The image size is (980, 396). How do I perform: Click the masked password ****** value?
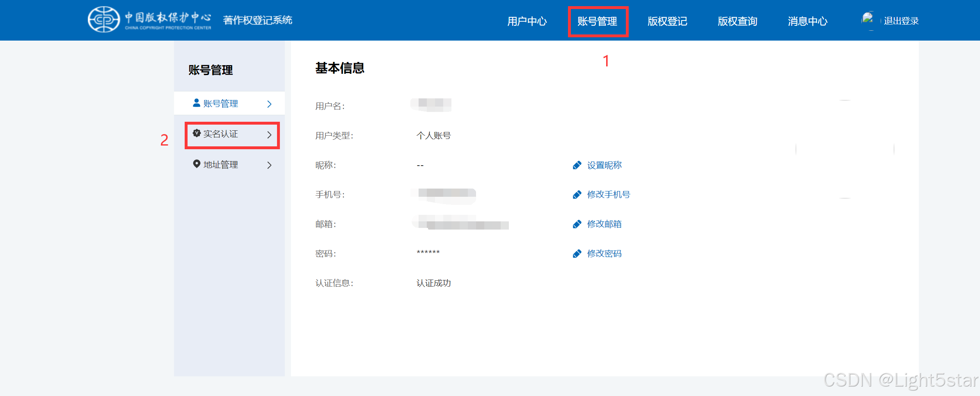point(428,253)
